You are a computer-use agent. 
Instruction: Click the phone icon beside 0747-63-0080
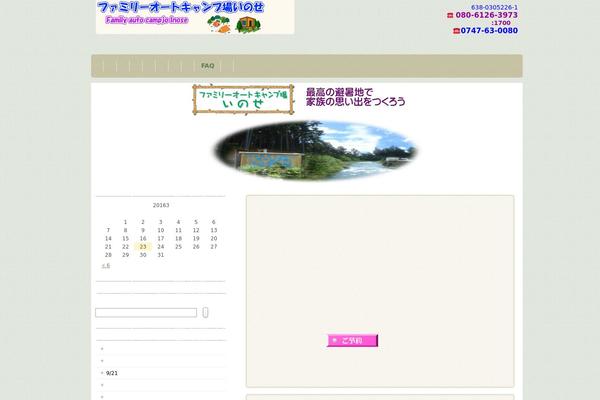click(x=456, y=31)
